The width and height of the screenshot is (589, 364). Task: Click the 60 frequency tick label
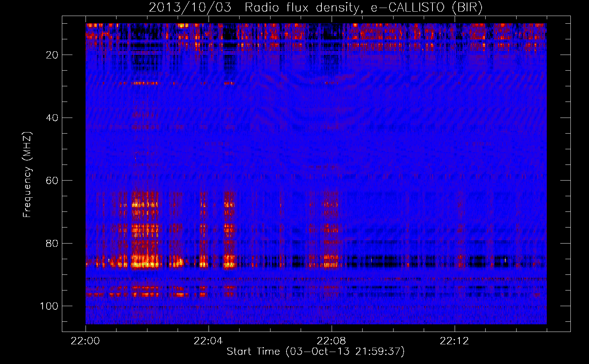(52, 181)
